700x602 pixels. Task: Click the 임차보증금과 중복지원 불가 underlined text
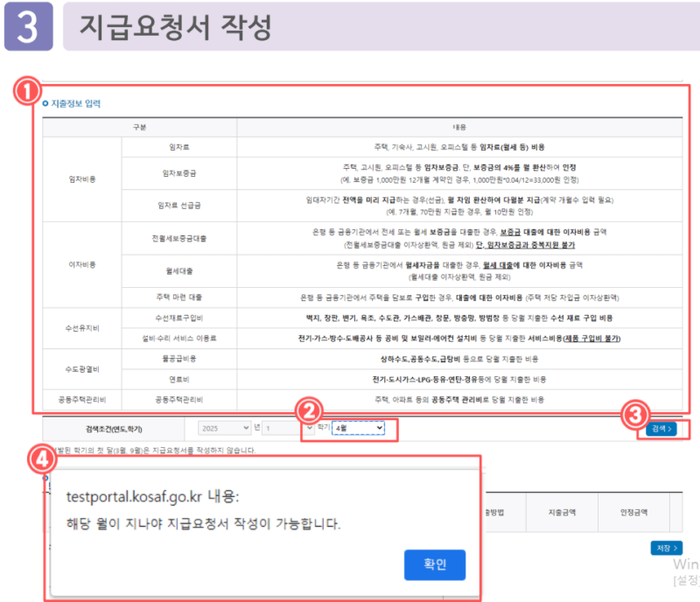[x=530, y=245]
